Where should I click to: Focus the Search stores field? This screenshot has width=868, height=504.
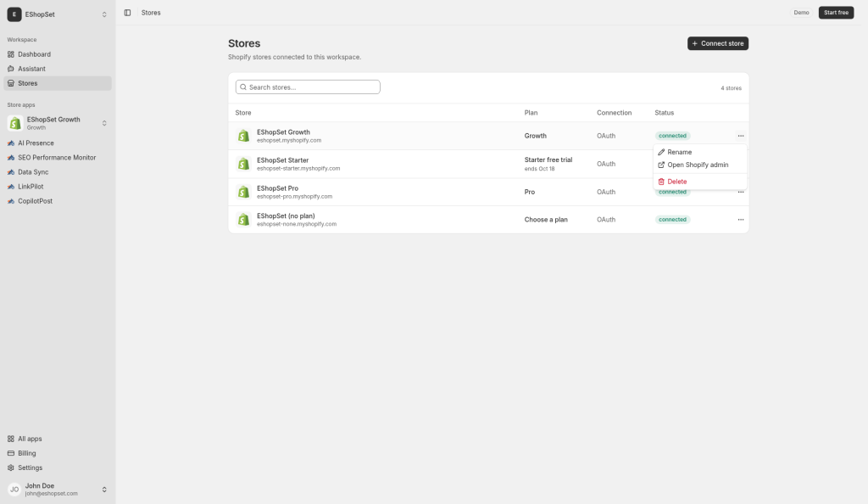[x=308, y=87]
